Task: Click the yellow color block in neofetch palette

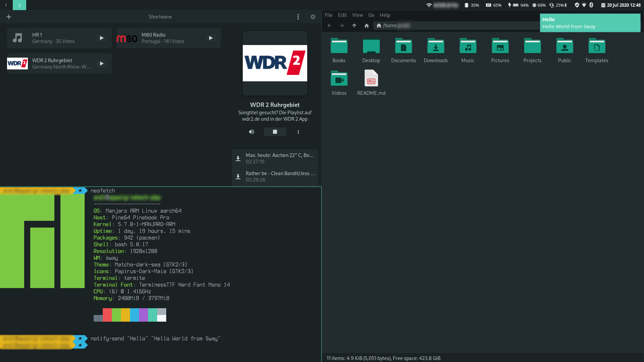Action: (x=125, y=315)
